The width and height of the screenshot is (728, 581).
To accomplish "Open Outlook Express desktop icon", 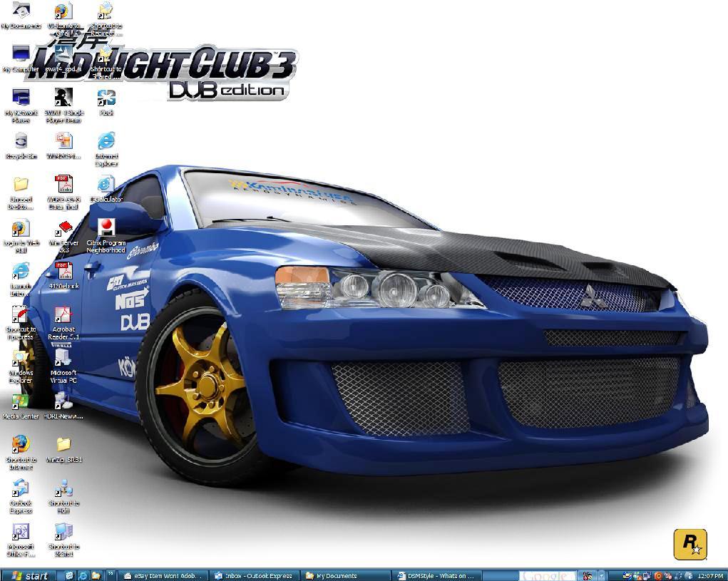I will pos(21,489).
